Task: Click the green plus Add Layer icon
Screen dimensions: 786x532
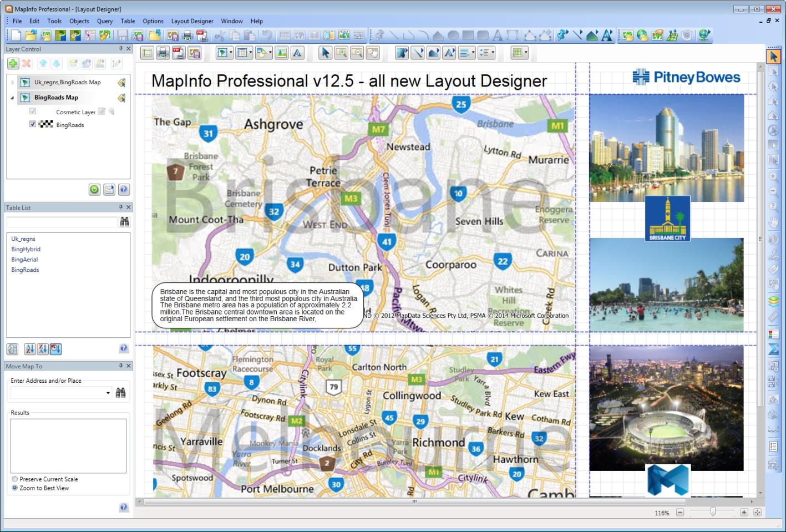Action: pos(13,64)
